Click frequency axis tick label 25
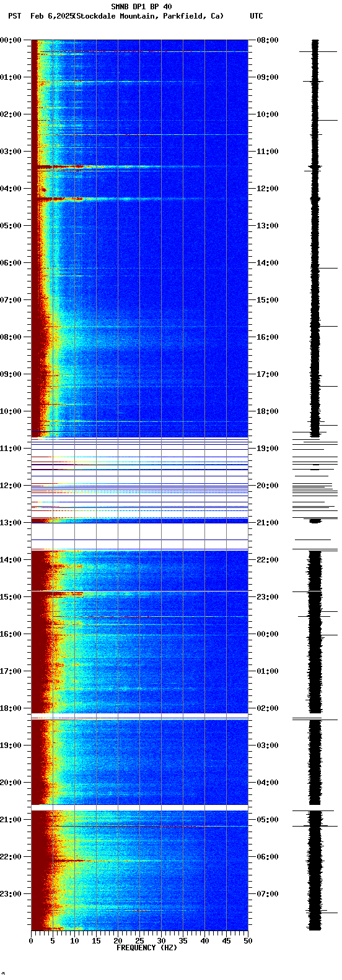The height and width of the screenshot is (980, 342). click(x=139, y=941)
